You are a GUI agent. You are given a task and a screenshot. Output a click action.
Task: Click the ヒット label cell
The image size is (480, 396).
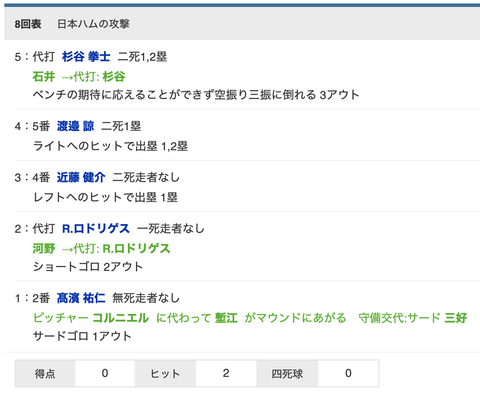pos(165,373)
